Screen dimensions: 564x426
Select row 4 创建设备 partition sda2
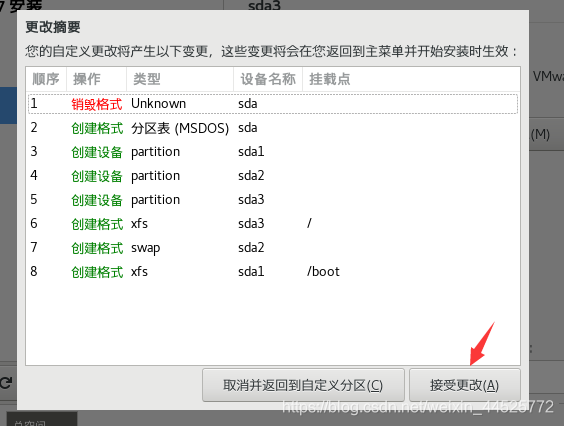click(273, 176)
